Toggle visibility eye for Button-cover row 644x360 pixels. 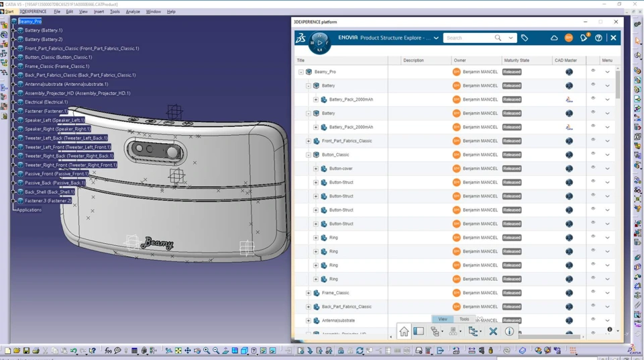click(593, 167)
